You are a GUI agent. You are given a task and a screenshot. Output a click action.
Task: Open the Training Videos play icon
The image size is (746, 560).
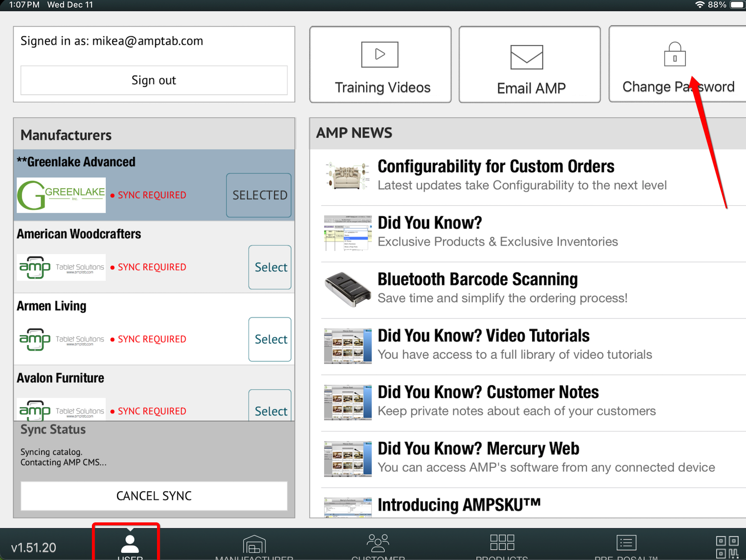[x=380, y=55]
